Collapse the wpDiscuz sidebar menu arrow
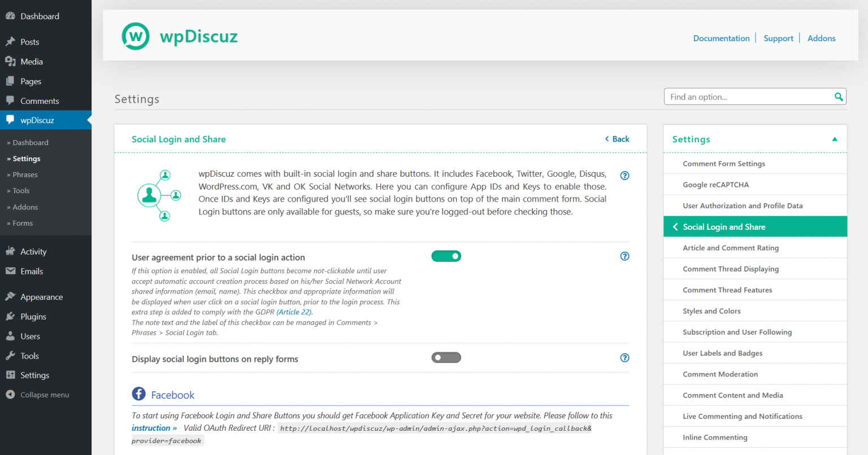The width and height of the screenshot is (868, 455). click(88, 120)
